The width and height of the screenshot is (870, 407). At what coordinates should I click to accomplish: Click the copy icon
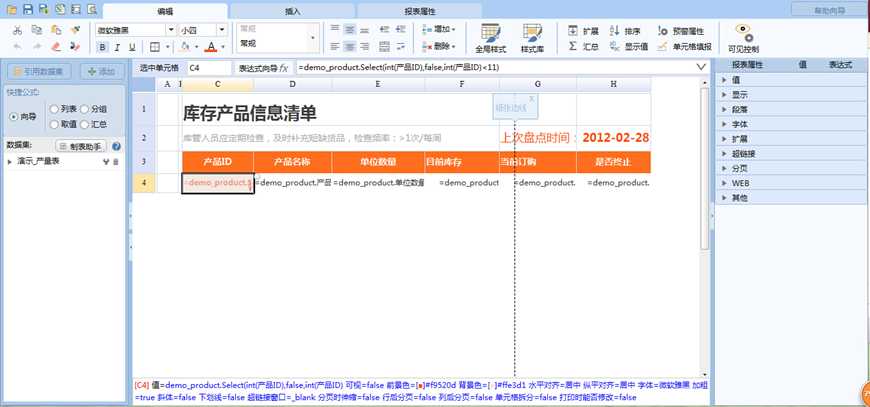37,30
